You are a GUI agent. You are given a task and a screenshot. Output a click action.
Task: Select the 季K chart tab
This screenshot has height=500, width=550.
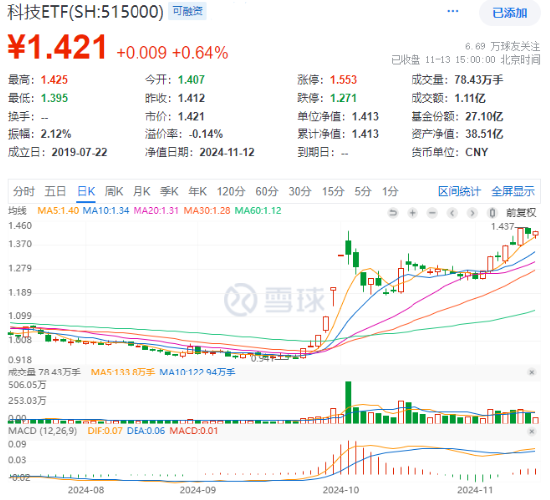(x=169, y=191)
